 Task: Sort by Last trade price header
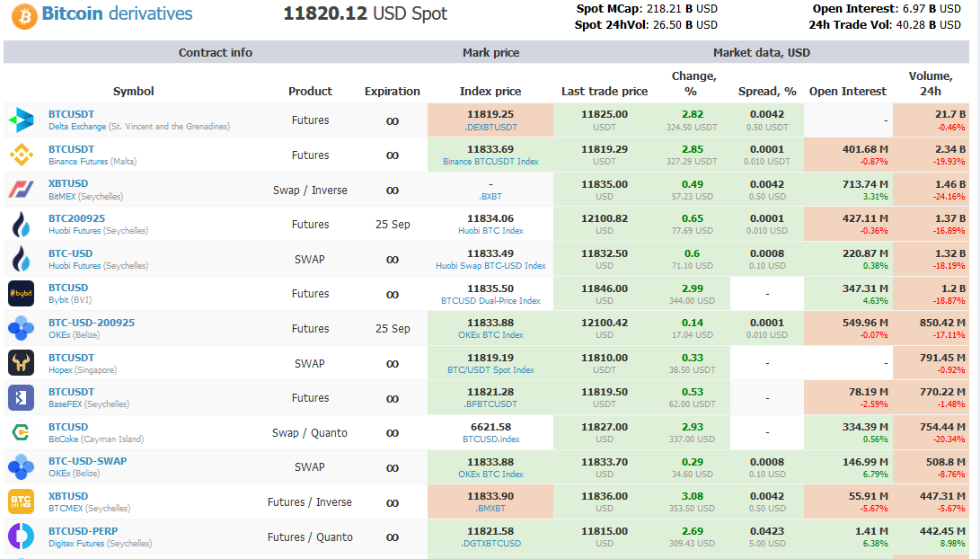click(605, 92)
